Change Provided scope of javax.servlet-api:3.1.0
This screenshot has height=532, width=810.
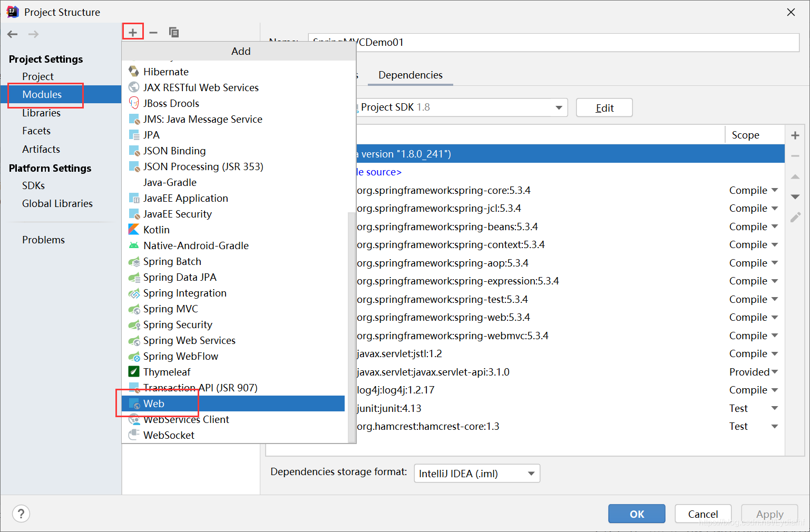click(x=754, y=372)
